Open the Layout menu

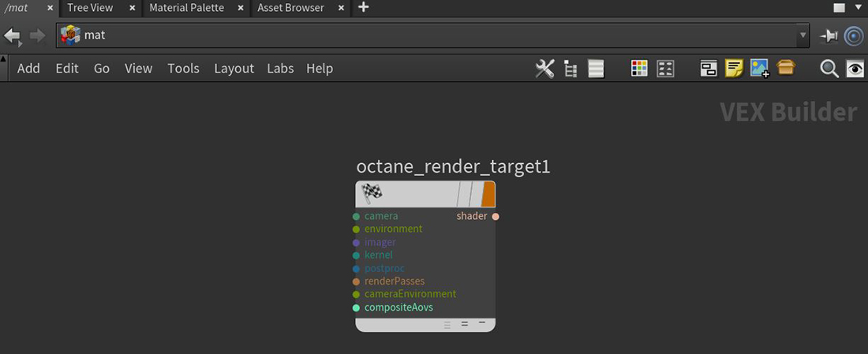tap(234, 69)
